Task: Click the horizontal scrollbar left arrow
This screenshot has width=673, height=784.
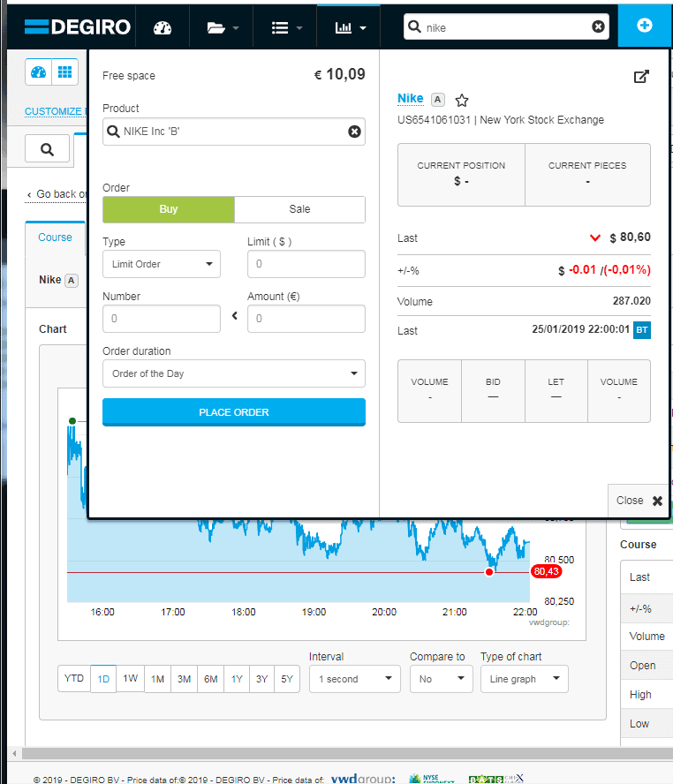Action: click(14, 753)
